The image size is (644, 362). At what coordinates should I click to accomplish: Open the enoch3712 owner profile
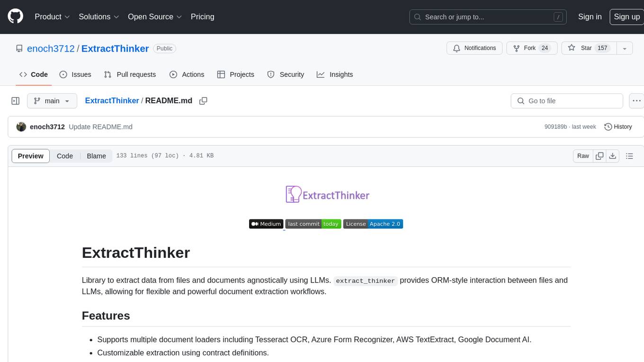(x=51, y=48)
